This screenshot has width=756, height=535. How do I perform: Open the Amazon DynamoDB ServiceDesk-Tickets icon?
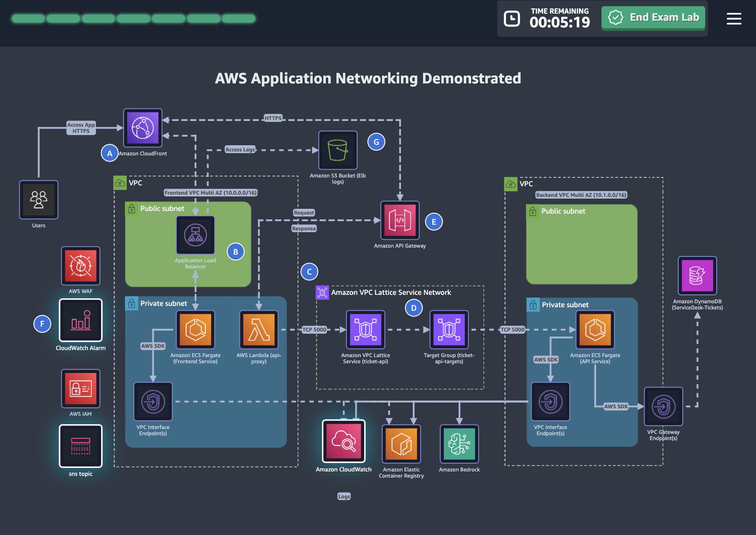698,276
